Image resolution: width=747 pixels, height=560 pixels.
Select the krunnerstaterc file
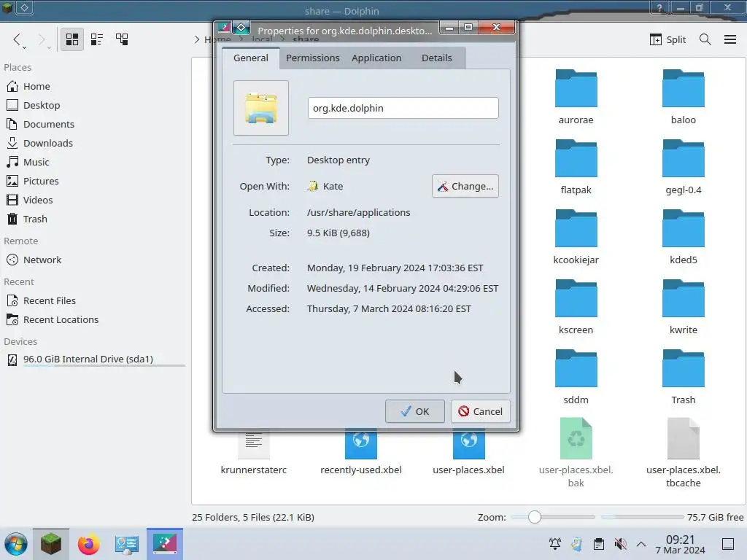click(x=253, y=452)
